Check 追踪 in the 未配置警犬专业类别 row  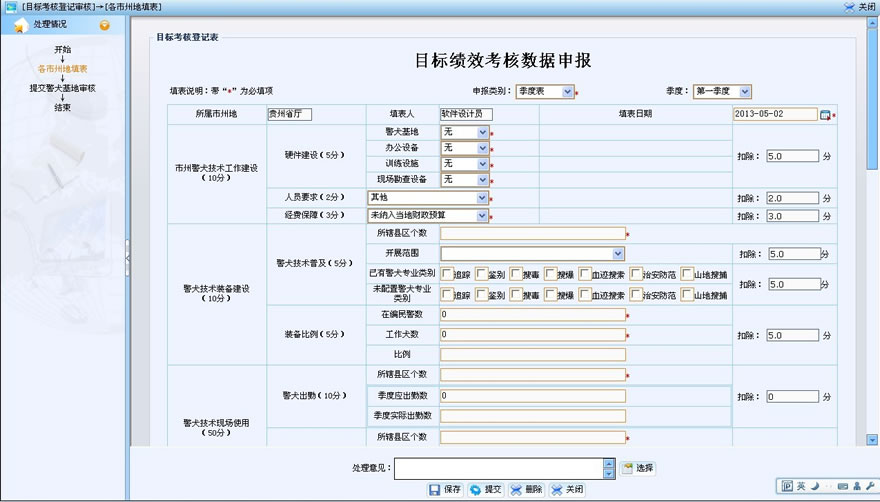[447, 294]
